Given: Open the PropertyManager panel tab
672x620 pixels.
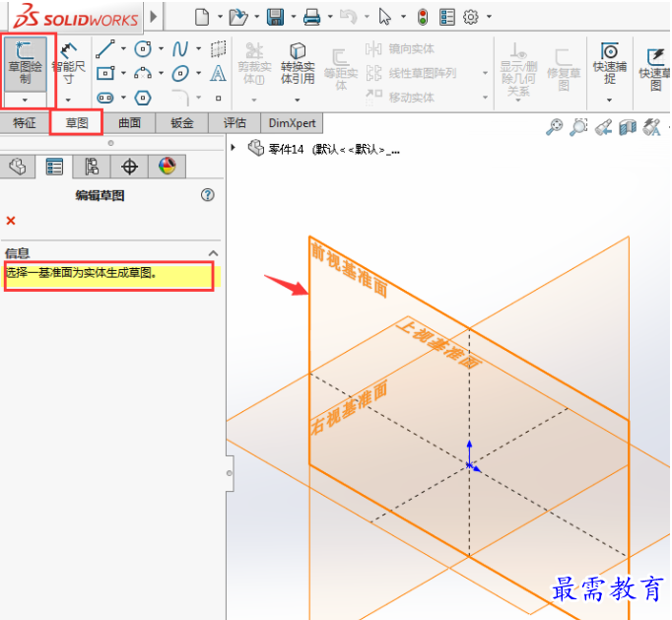Looking at the screenshot, I should pyautogui.click(x=54, y=166).
